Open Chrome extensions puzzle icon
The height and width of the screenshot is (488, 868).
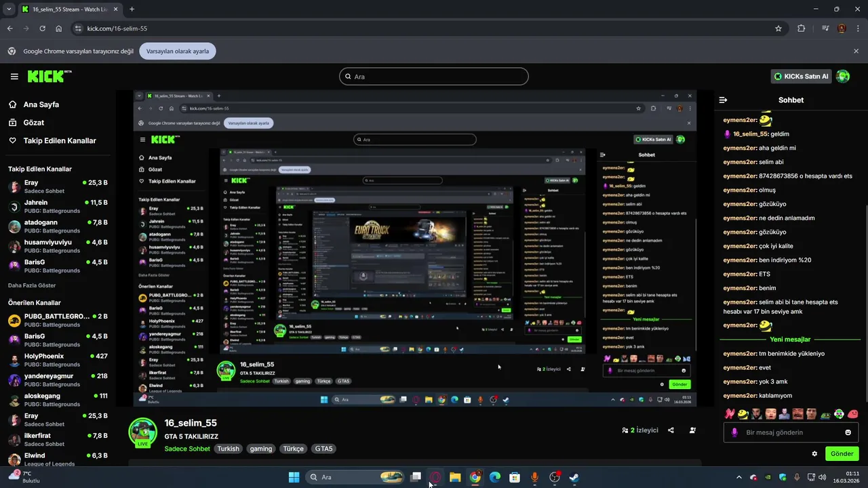(x=801, y=28)
